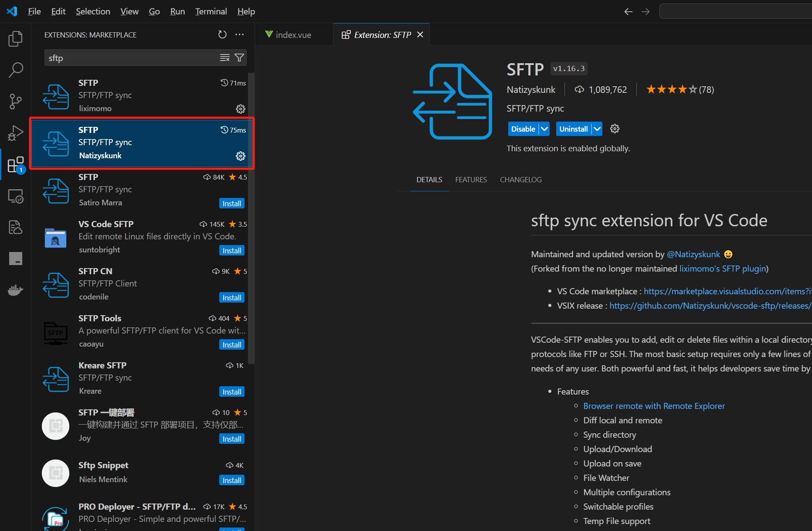Install VS Code SFTP by suntobright
This screenshot has height=531, width=812.
[x=232, y=250]
